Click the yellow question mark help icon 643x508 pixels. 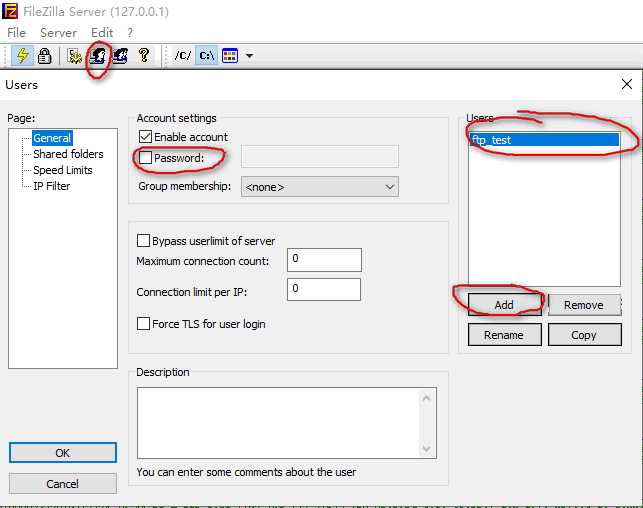pyautogui.click(x=144, y=55)
